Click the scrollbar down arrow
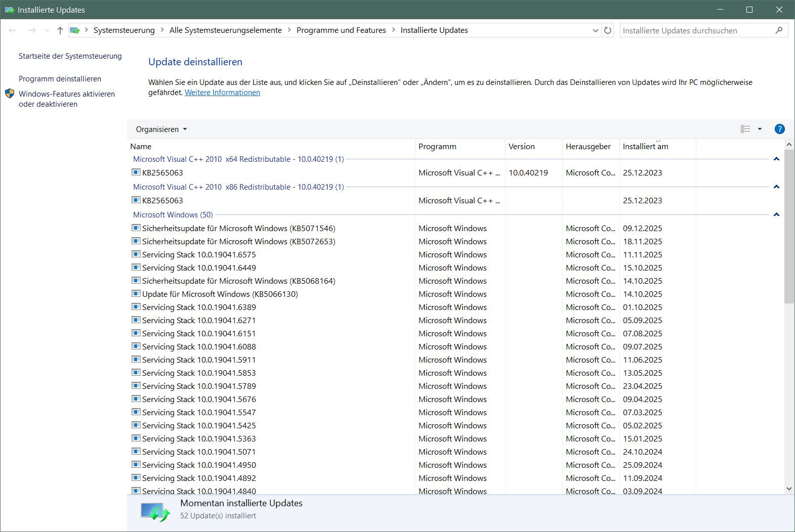Image resolution: width=795 pixels, height=532 pixels. 789,489
